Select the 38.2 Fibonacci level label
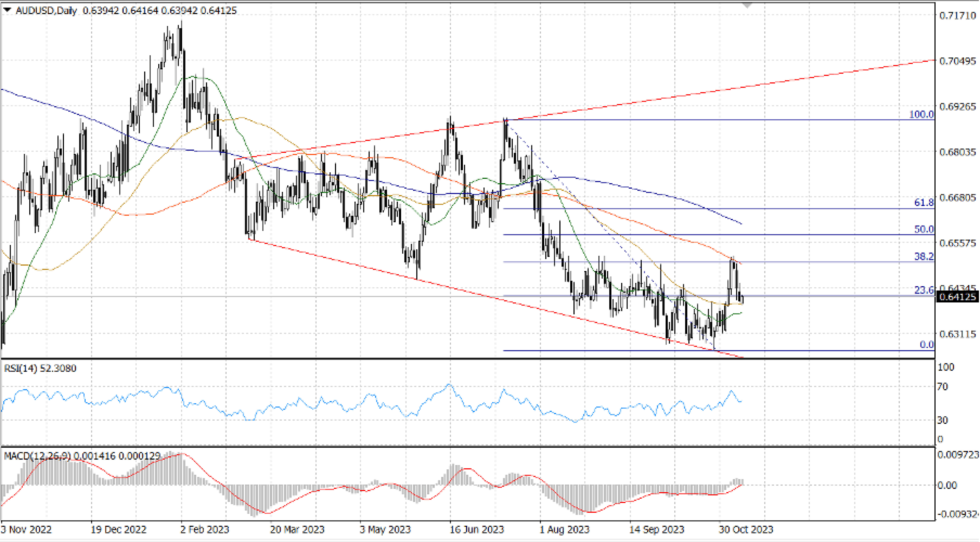This screenshot has width=980, height=542. tap(924, 256)
